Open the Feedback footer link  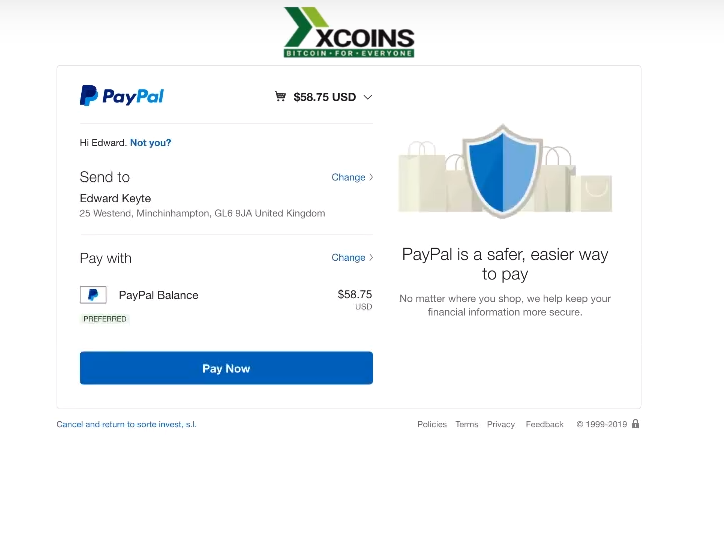coord(545,424)
